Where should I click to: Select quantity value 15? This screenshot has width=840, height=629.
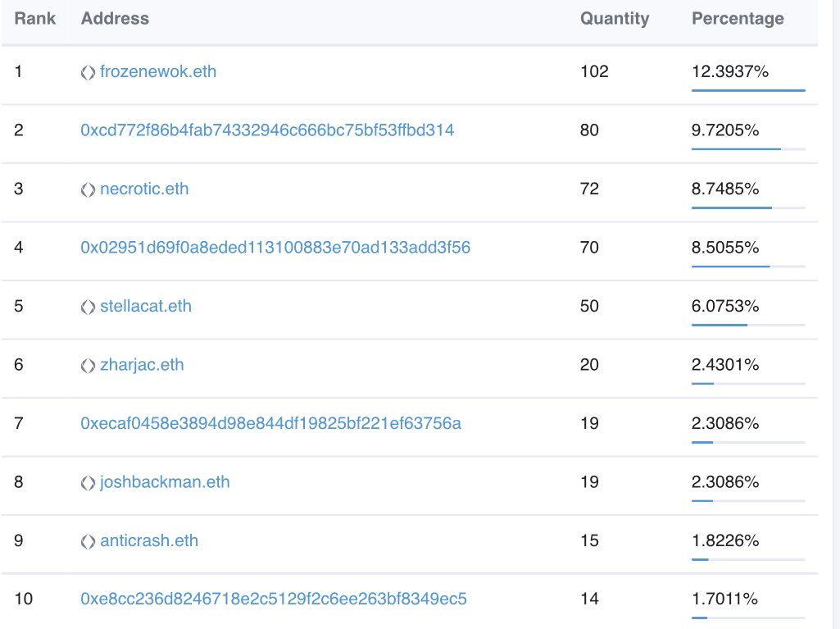(589, 540)
